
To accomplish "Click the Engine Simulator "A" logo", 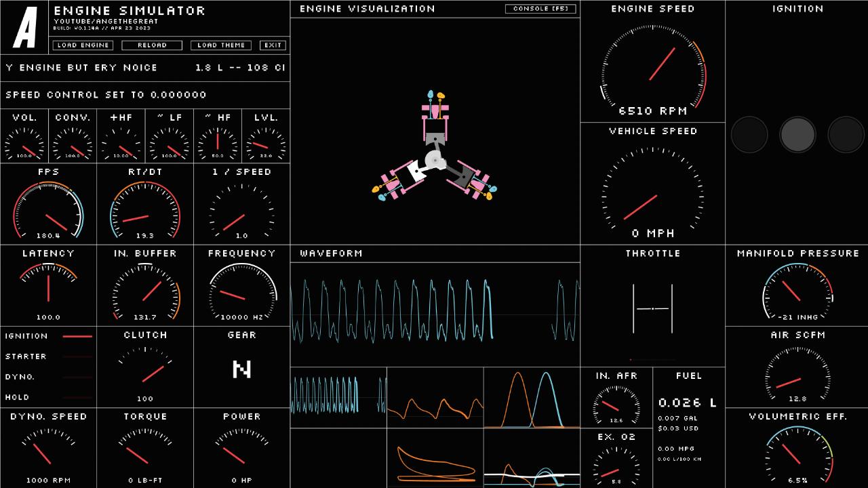I will point(24,27).
